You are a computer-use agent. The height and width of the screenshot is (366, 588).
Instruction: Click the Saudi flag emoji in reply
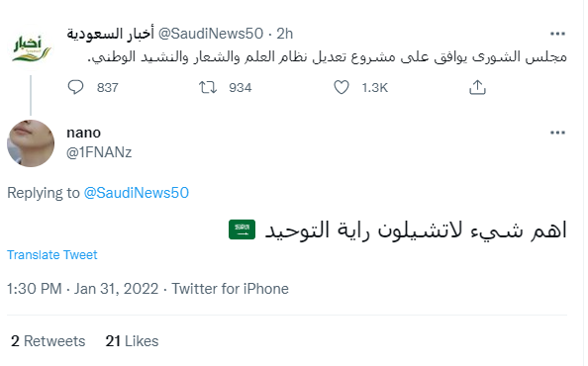(x=242, y=229)
